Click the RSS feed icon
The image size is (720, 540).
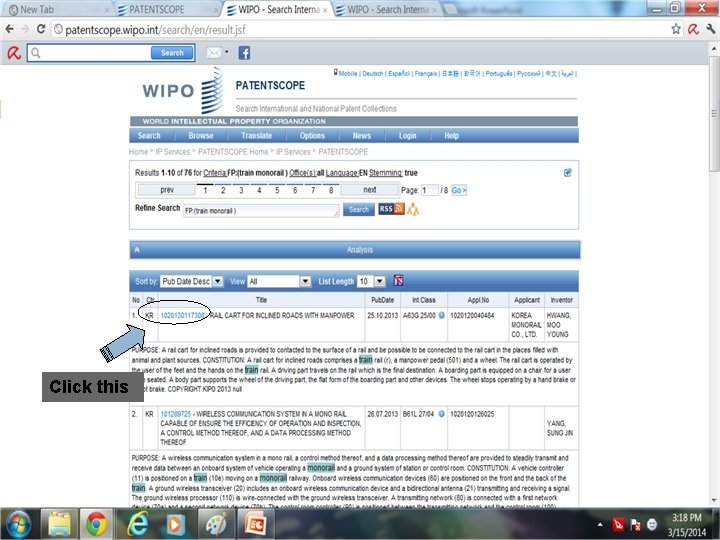(391, 209)
